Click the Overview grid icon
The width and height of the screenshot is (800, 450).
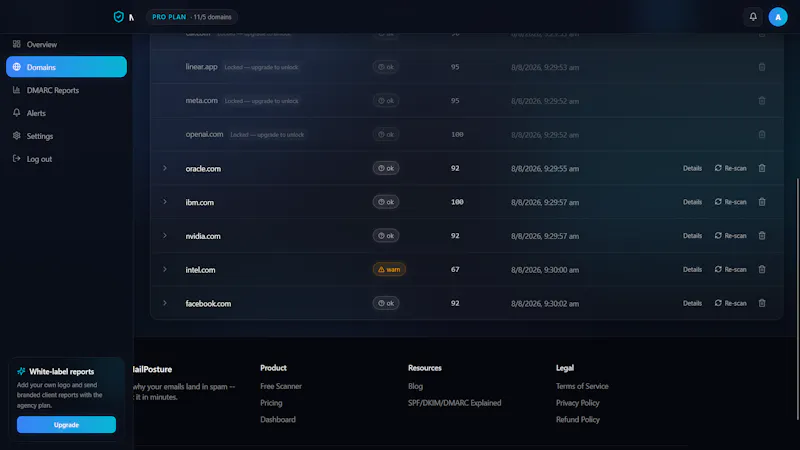pyautogui.click(x=17, y=44)
